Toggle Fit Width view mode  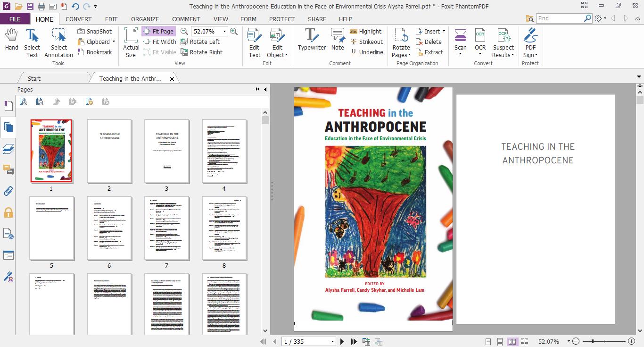click(159, 42)
